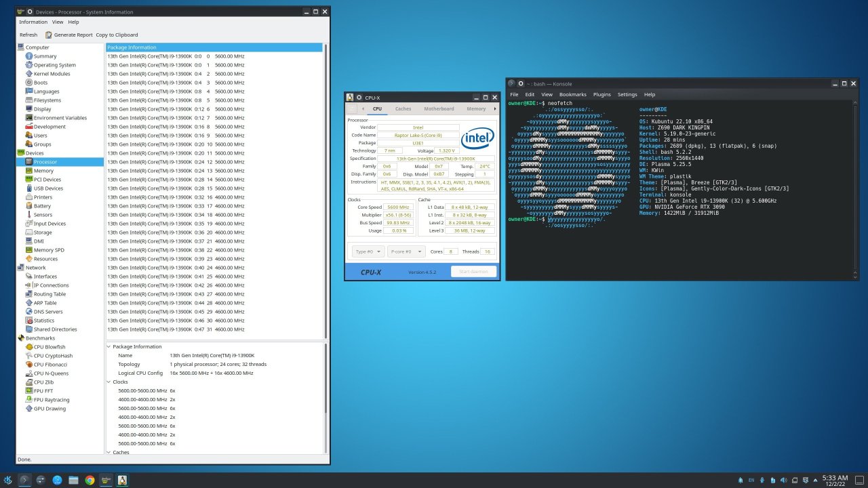Open the Bookmarks menu in Konsole
The width and height of the screenshot is (868, 488).
tap(572, 94)
